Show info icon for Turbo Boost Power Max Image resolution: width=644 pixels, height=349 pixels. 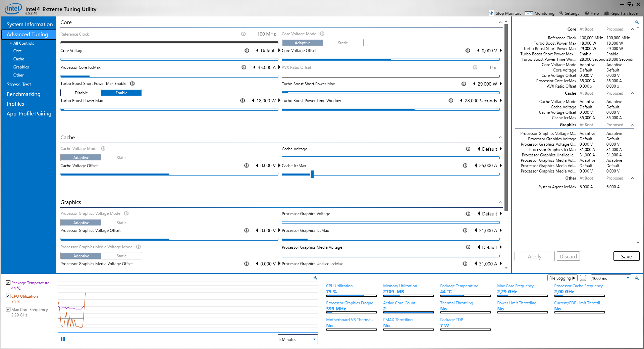pyautogui.click(x=243, y=101)
